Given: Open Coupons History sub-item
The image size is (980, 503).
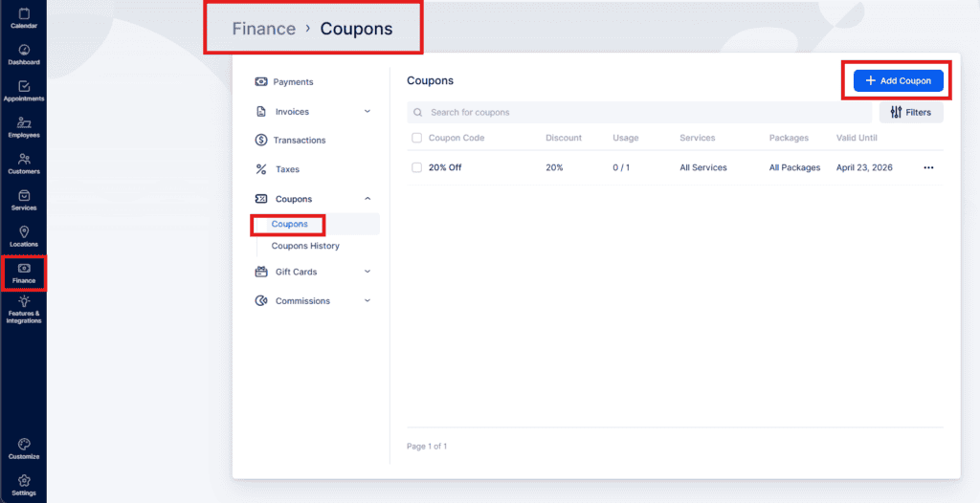Looking at the screenshot, I should 305,246.
